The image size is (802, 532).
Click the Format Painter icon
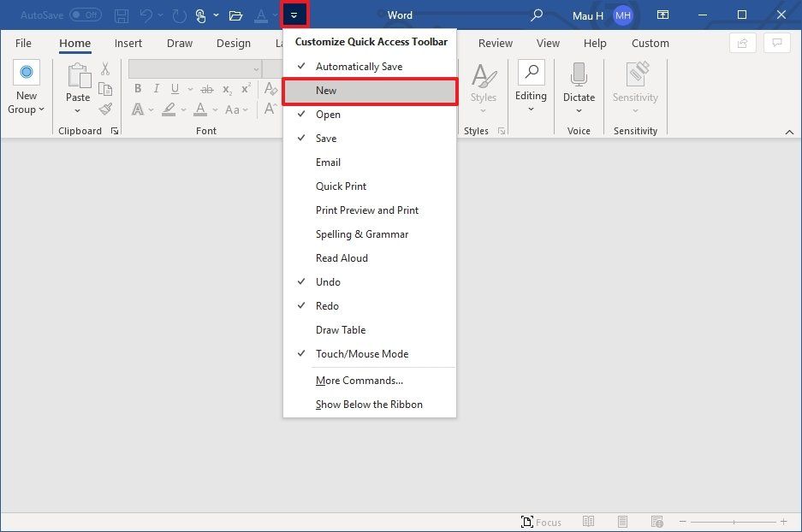coord(105,109)
